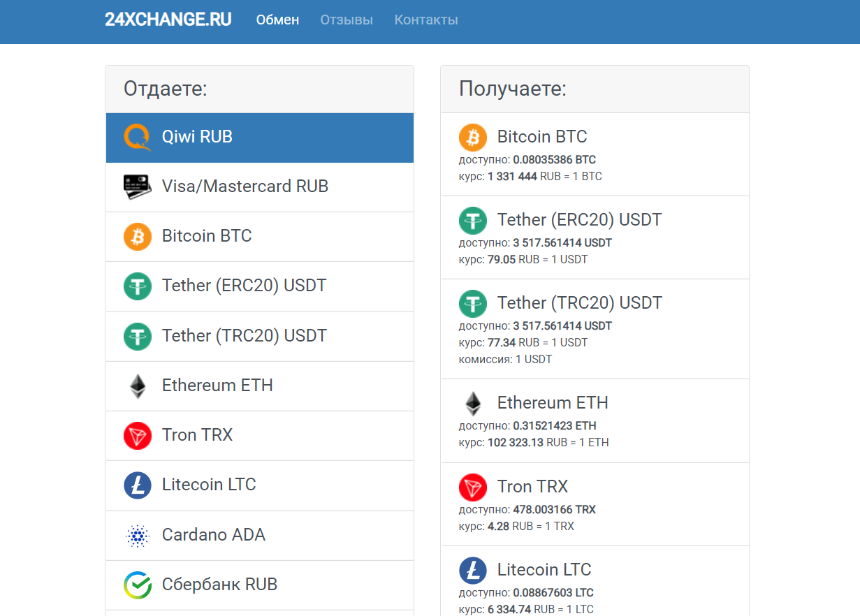This screenshot has height=616, width=860.
Task: Click Tron icon in Получаете list
Action: coord(473,487)
